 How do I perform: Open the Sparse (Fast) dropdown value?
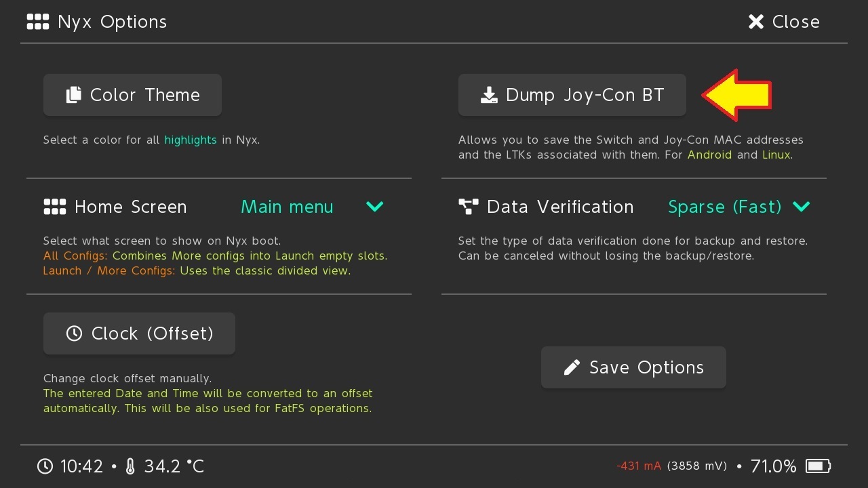pos(724,207)
